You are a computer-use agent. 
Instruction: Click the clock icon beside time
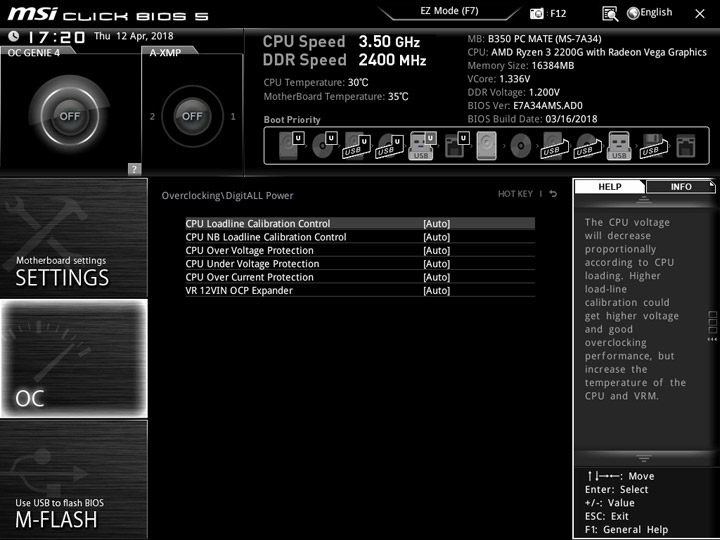[14, 36]
